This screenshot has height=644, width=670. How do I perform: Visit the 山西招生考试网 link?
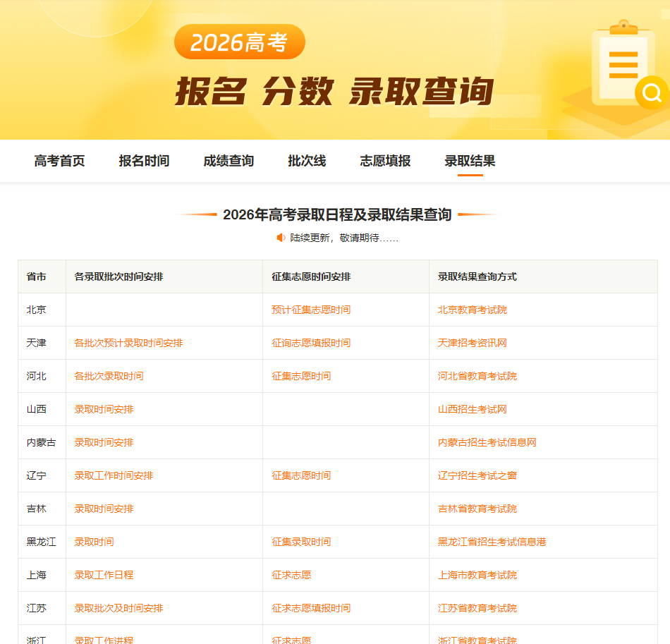click(x=472, y=409)
